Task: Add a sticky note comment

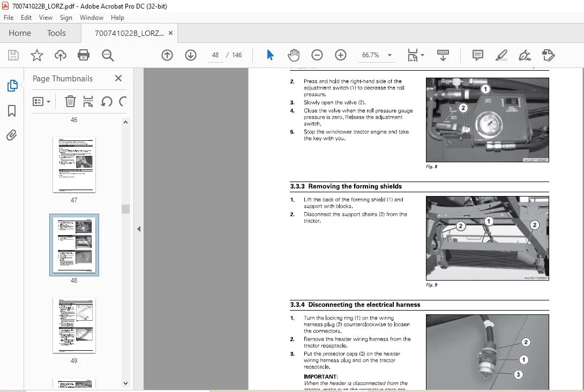Action: (477, 55)
